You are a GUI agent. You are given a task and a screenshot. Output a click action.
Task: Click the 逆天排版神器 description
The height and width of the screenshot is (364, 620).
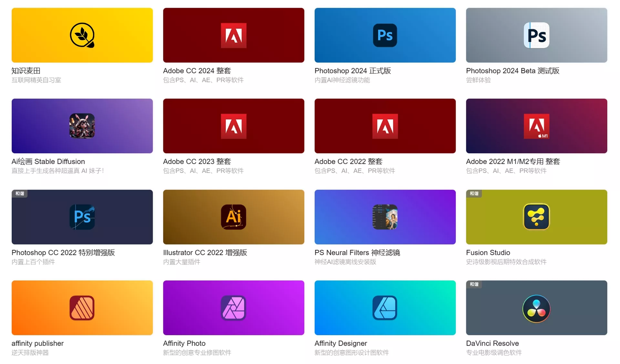pos(30,353)
